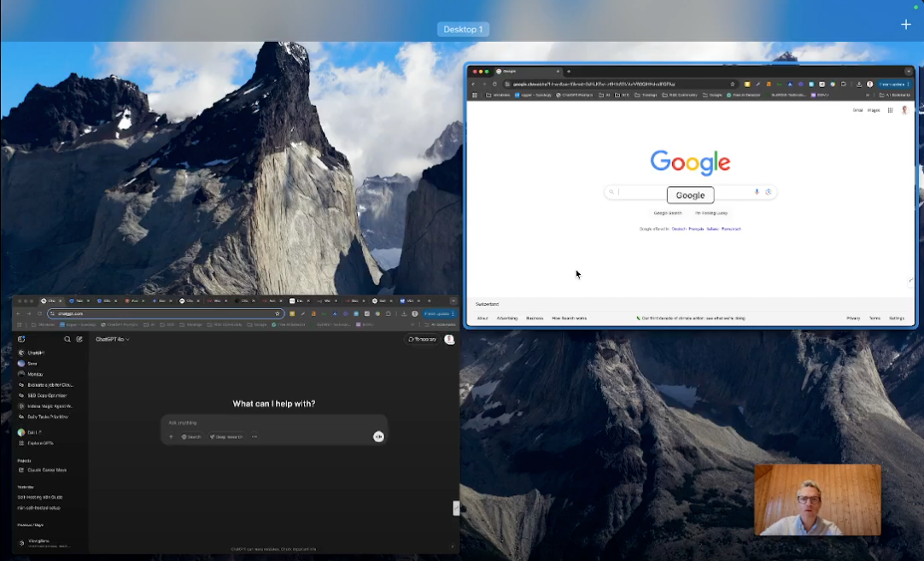Open a new tab in ChatGPT window

click(x=429, y=301)
